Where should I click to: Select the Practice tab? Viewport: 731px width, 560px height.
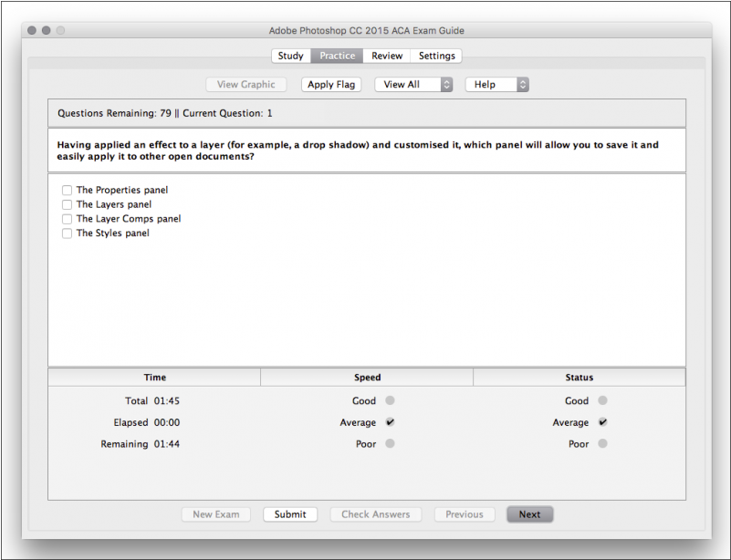click(337, 56)
